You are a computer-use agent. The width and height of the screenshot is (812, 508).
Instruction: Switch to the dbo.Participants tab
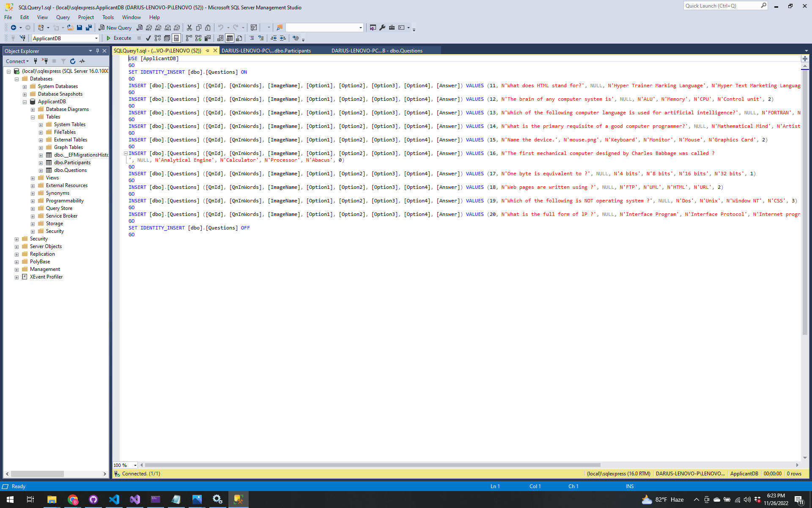[266, 51]
